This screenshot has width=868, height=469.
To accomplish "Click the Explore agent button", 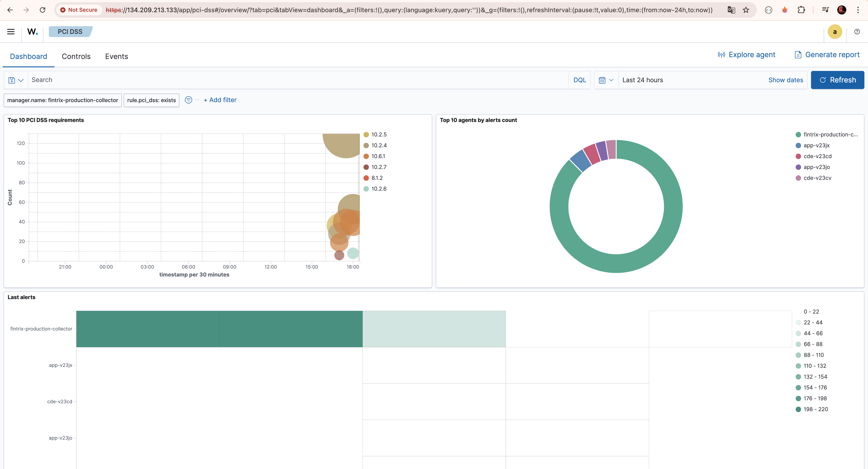I will [746, 54].
